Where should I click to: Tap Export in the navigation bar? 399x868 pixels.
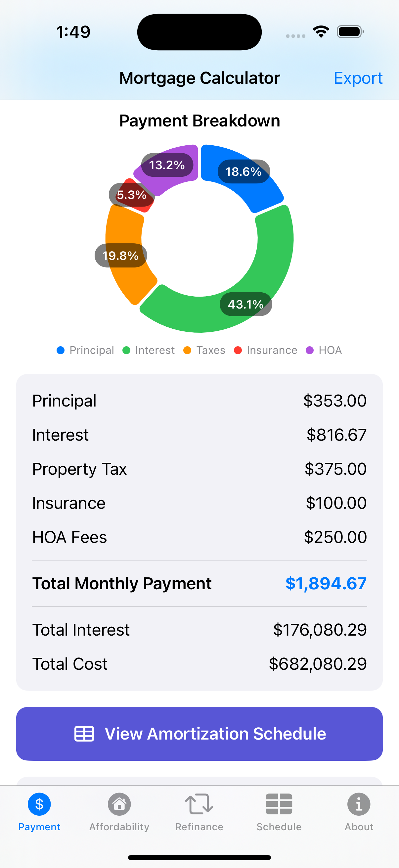click(358, 78)
